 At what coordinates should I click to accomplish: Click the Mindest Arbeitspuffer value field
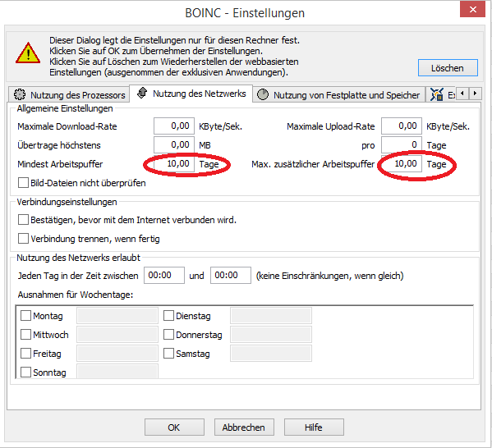(174, 163)
